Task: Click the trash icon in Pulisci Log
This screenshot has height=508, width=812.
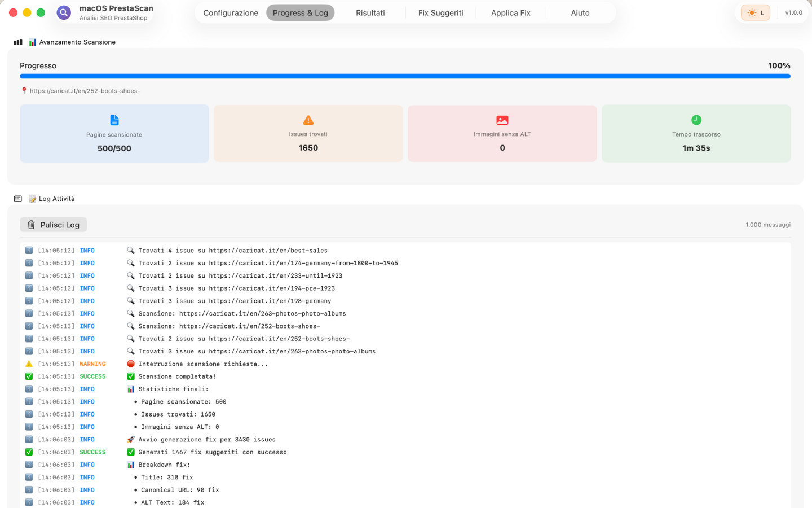Action: pyautogui.click(x=32, y=225)
